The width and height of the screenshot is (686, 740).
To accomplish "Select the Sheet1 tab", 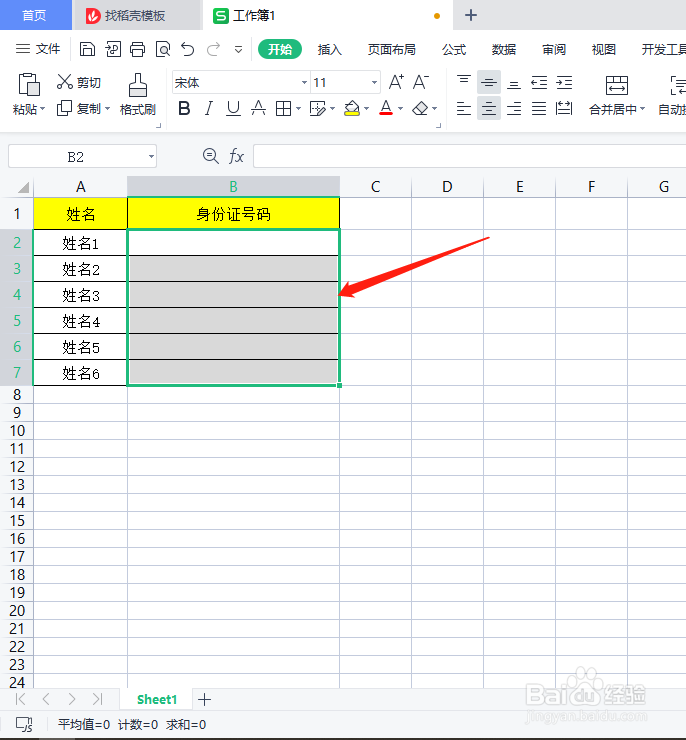I will pyautogui.click(x=157, y=699).
